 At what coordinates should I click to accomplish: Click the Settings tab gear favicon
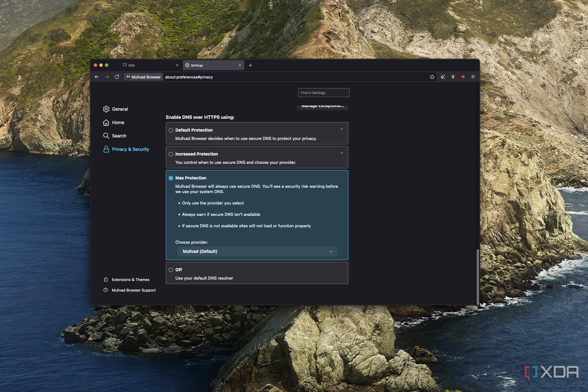pos(187,65)
